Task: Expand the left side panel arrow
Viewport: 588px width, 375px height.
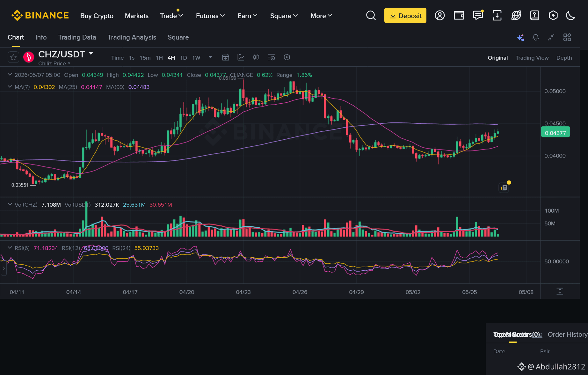Action: click(x=4, y=268)
